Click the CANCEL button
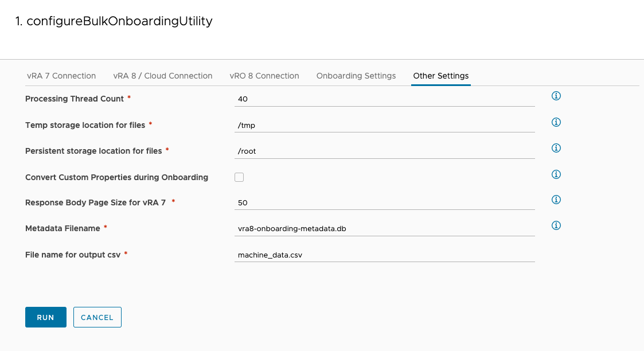 (97, 317)
